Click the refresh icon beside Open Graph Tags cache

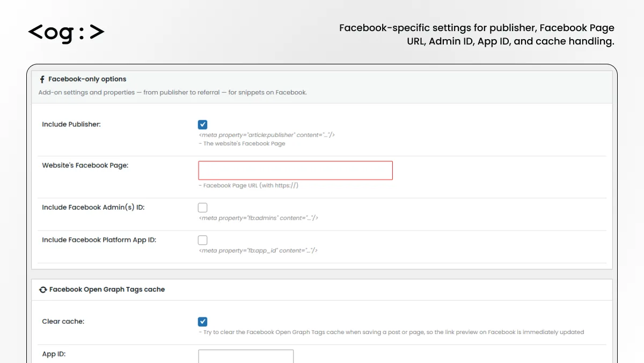pyautogui.click(x=43, y=290)
